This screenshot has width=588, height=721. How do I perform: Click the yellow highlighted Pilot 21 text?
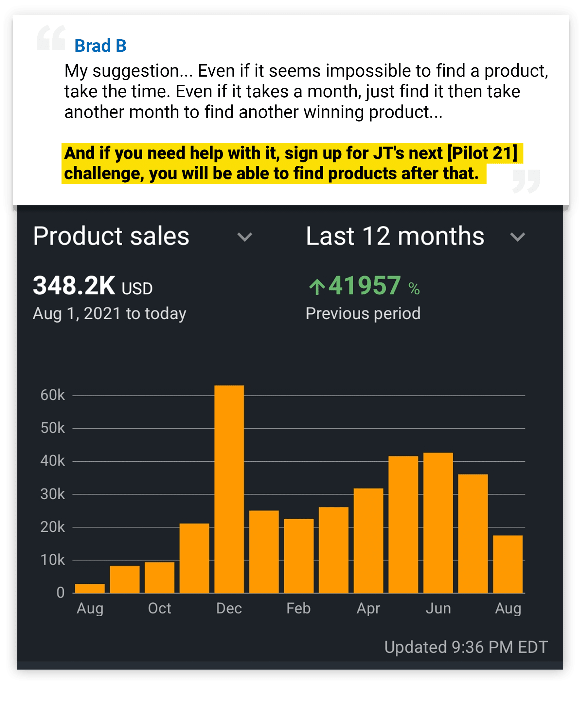click(483, 153)
